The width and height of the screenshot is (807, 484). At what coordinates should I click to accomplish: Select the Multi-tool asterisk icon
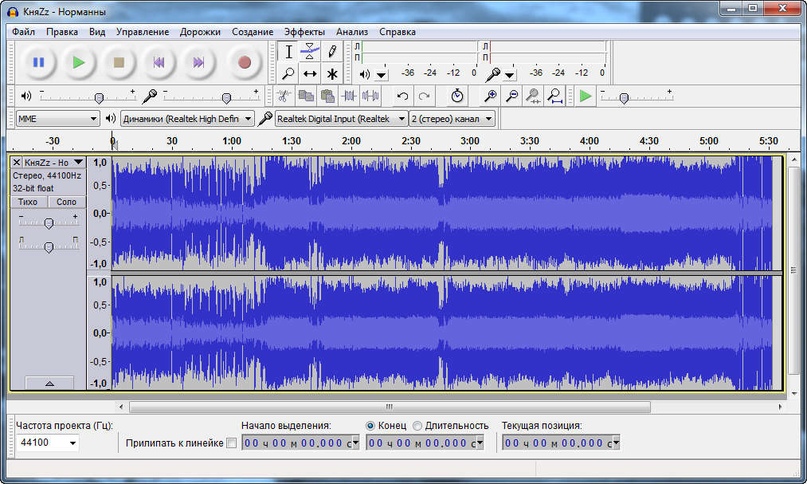point(332,74)
